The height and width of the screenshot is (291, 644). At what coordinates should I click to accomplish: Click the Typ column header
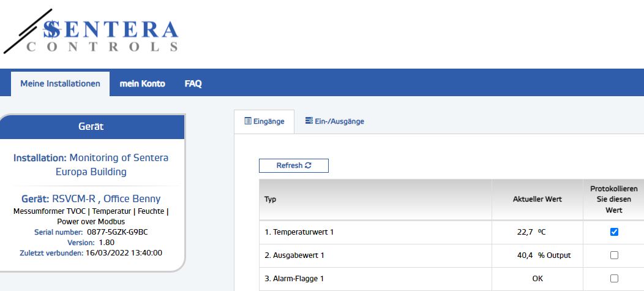coord(270,200)
